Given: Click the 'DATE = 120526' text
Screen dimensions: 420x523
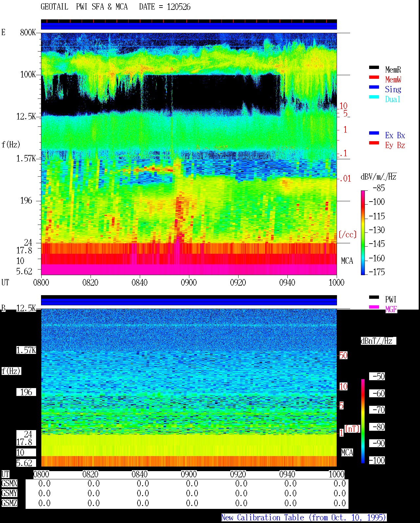Looking at the screenshot, I should pos(165,7).
